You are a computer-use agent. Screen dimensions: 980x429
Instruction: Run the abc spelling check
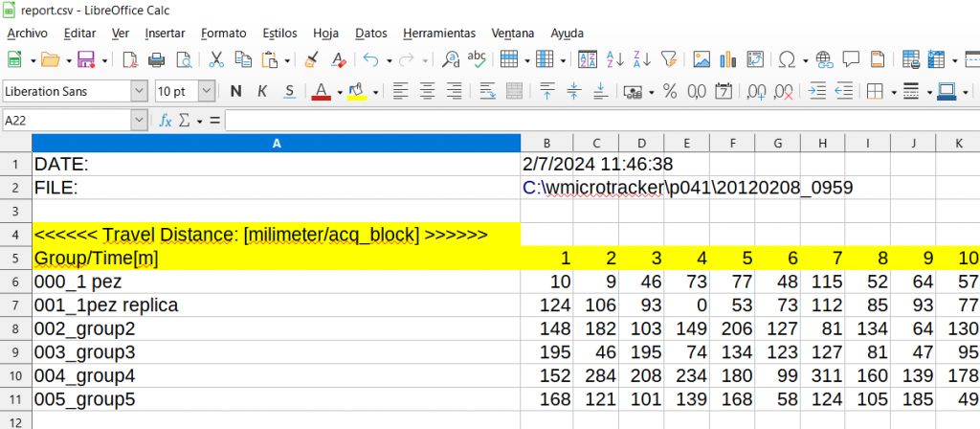pyautogui.click(x=478, y=60)
